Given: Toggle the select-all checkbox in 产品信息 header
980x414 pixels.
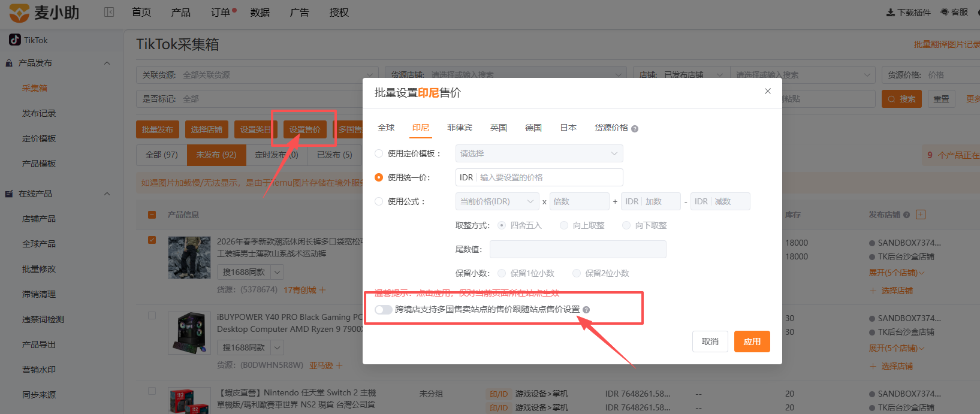Looking at the screenshot, I should click(x=152, y=214).
